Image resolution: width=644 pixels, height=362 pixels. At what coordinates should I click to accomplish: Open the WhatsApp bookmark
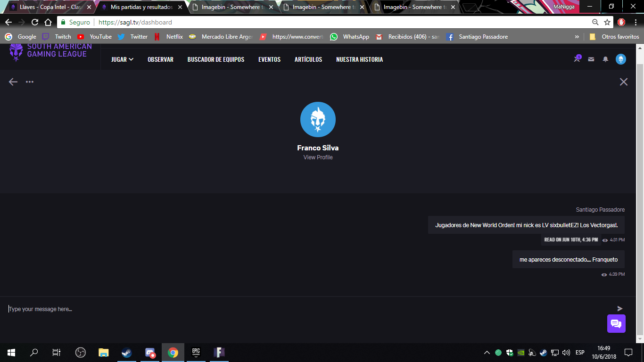(x=350, y=36)
